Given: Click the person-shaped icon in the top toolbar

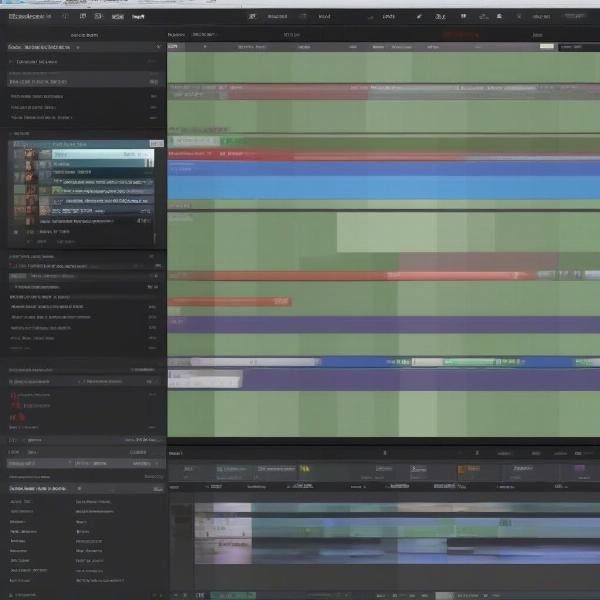Looking at the screenshot, I should pos(499,16).
